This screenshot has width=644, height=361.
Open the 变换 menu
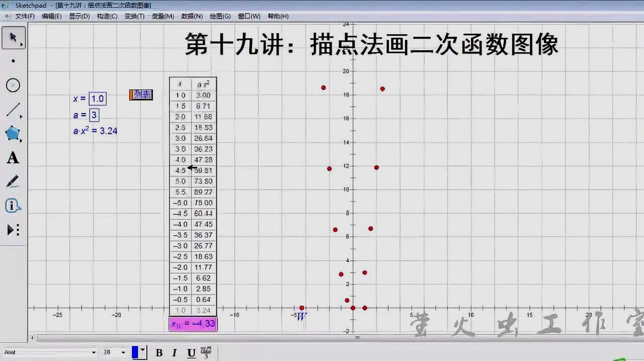coord(134,16)
